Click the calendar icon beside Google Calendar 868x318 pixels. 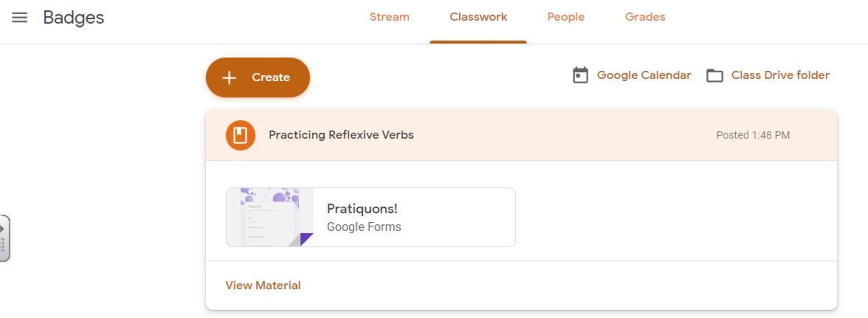coord(580,75)
